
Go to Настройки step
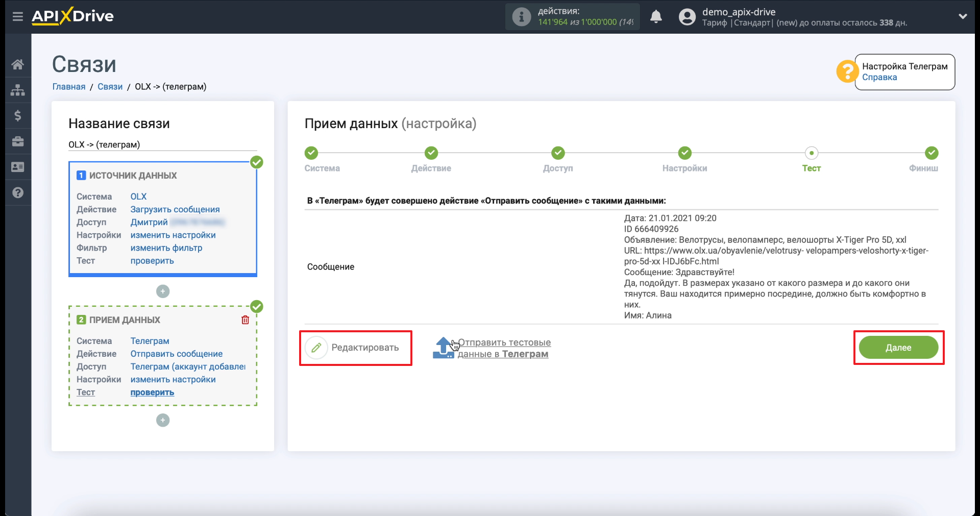coord(684,153)
